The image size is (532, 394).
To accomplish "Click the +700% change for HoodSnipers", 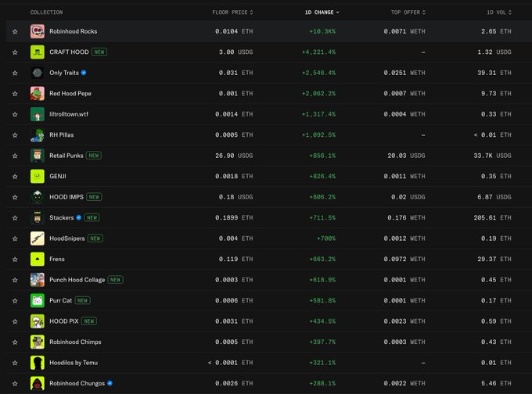I will point(326,238).
